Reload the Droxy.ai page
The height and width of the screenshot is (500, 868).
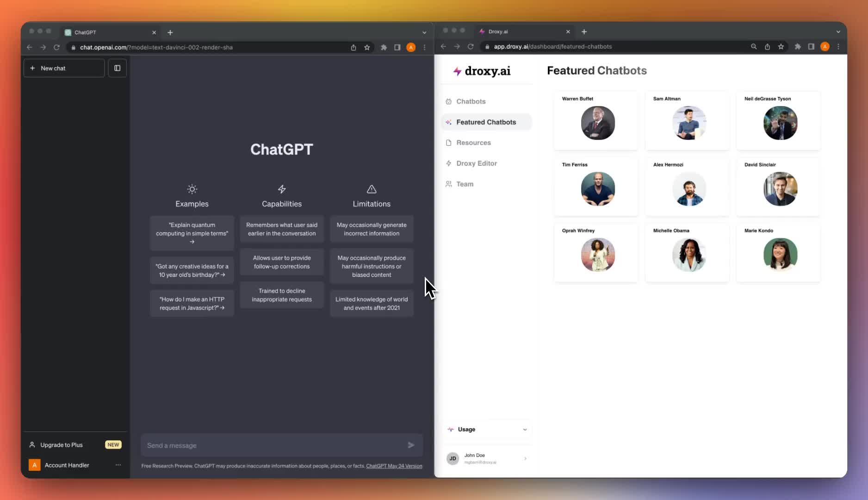471,46
